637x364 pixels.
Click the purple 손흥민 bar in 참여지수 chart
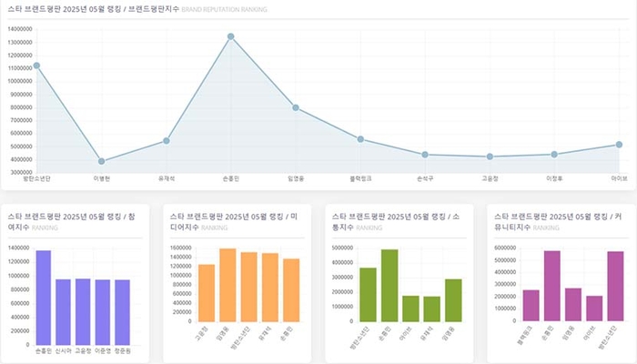tap(44, 298)
